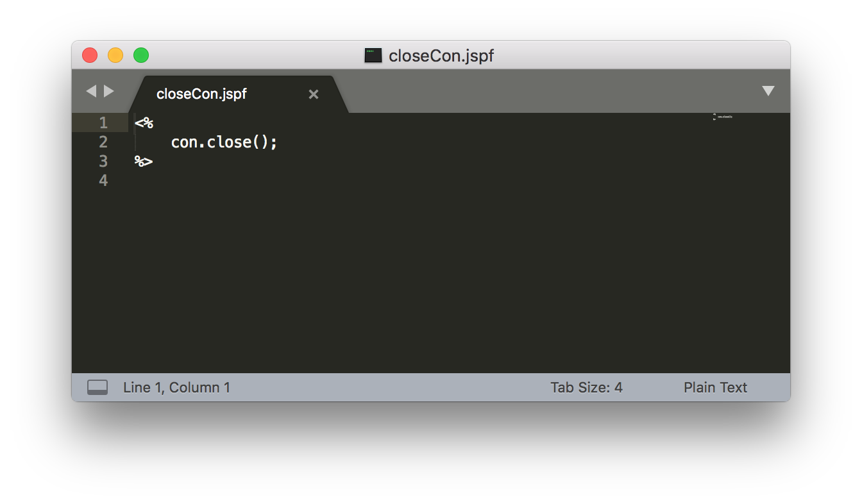Open the Tab Size: 4 menu

[586, 387]
